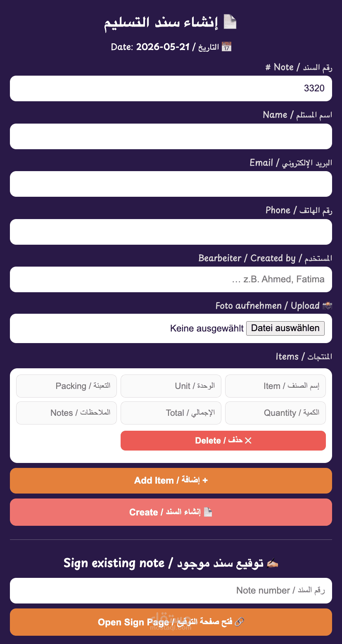Viewport: 342px width, 644px height.
Task: Select the existing Note number field at bottom
Action: tap(171, 591)
